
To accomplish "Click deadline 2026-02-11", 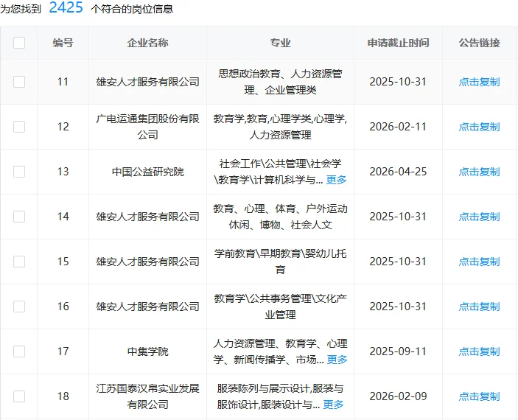I will (x=398, y=127).
